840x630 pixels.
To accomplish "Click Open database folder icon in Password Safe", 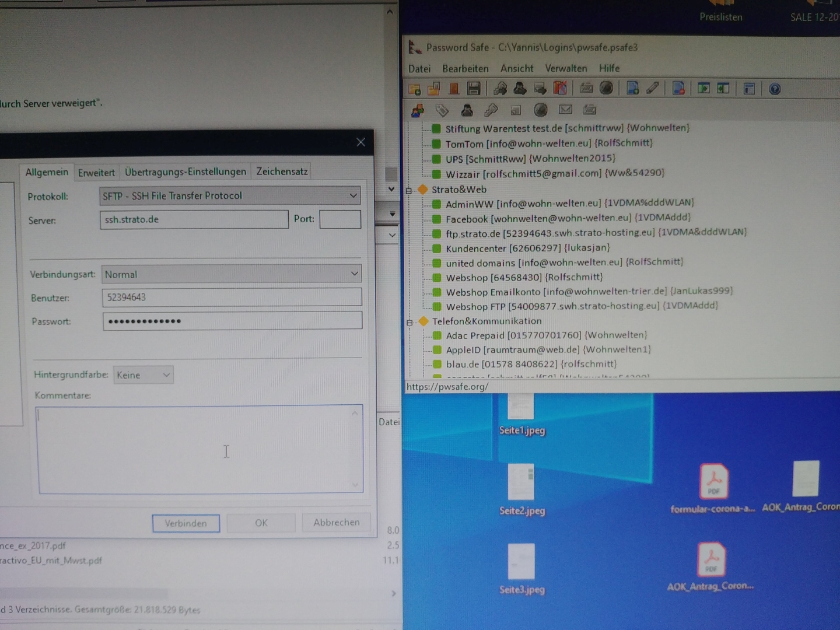I will pyautogui.click(x=434, y=89).
